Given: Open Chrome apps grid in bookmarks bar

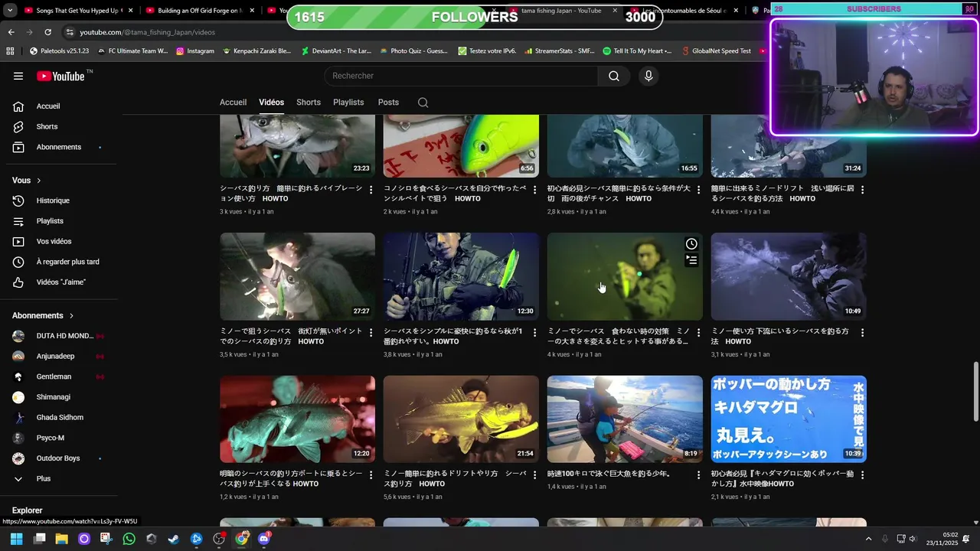Looking at the screenshot, I should point(10,51).
